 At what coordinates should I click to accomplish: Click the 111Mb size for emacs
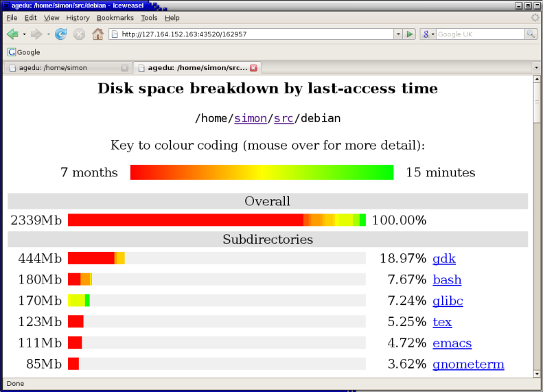[40, 343]
